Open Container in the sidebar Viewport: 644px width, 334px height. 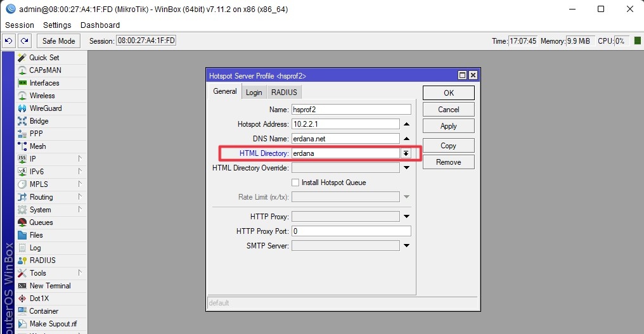tap(44, 311)
